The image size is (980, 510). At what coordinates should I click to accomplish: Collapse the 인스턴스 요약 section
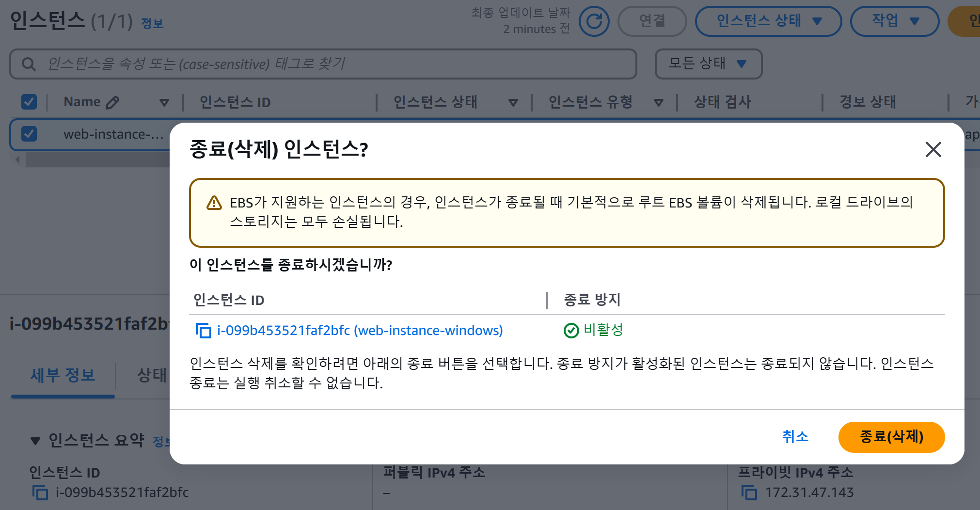(35, 441)
